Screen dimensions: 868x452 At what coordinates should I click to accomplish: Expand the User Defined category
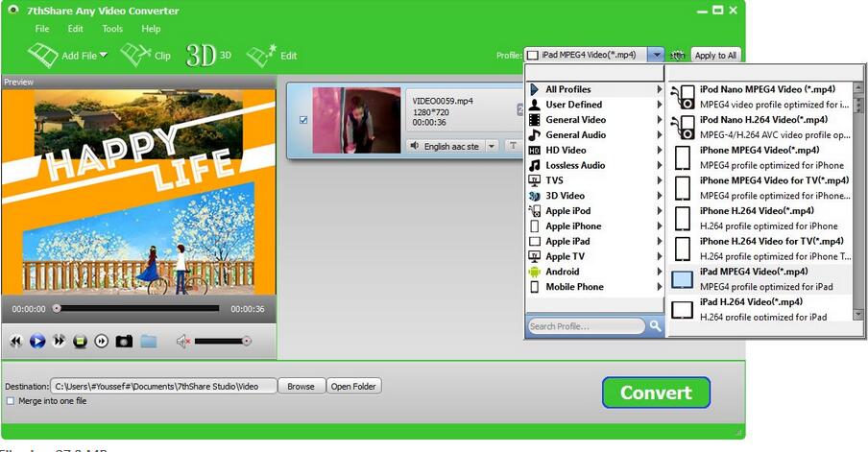[x=595, y=105]
